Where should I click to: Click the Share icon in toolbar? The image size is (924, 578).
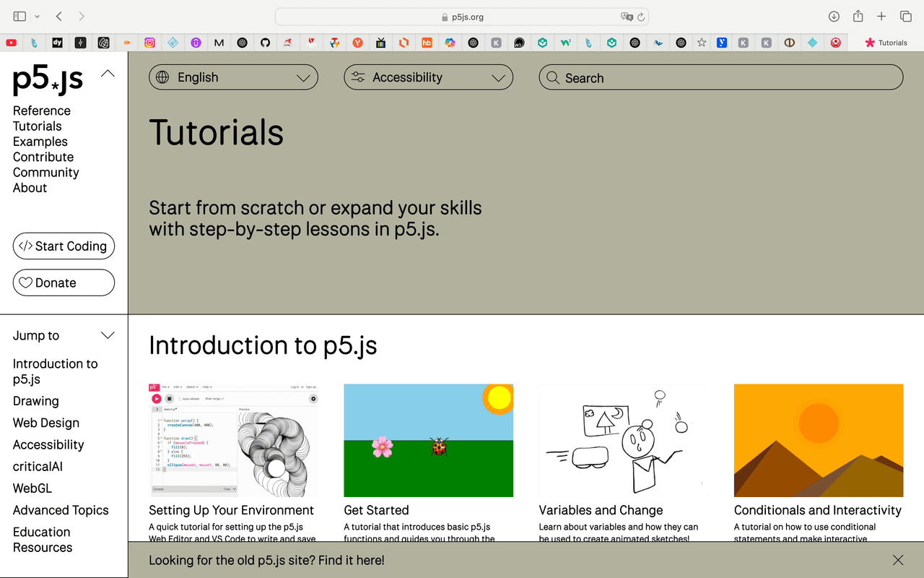click(858, 16)
